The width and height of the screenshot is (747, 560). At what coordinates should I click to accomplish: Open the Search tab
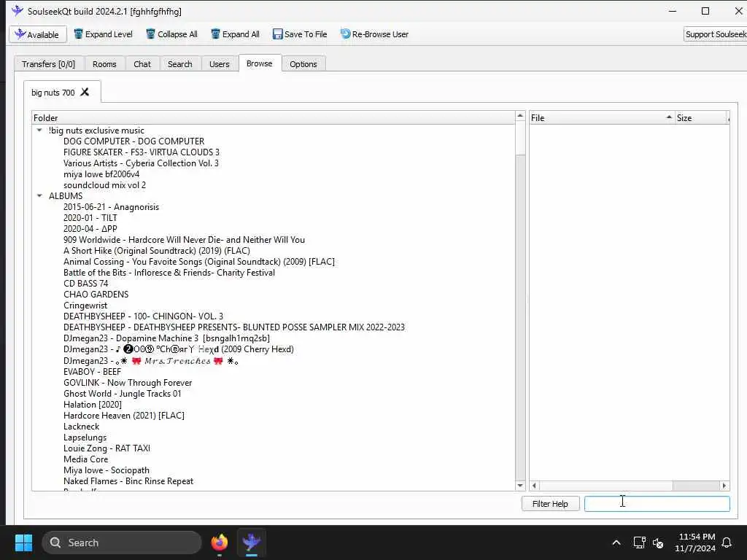(x=179, y=64)
